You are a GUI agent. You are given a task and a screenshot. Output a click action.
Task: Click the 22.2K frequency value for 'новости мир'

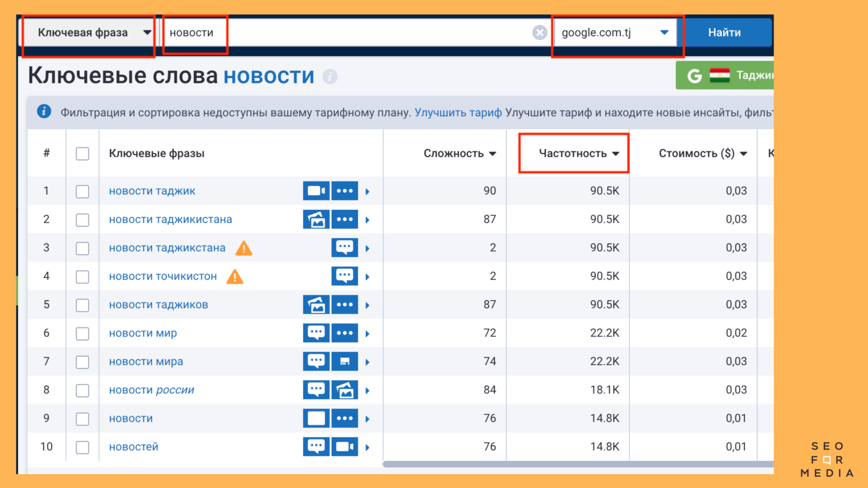pyautogui.click(x=605, y=333)
